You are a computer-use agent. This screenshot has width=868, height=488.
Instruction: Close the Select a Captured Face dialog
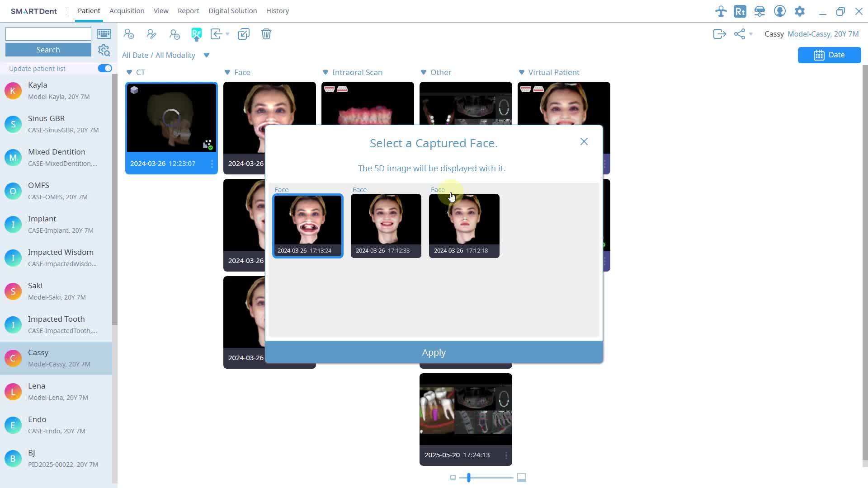pos(584,142)
